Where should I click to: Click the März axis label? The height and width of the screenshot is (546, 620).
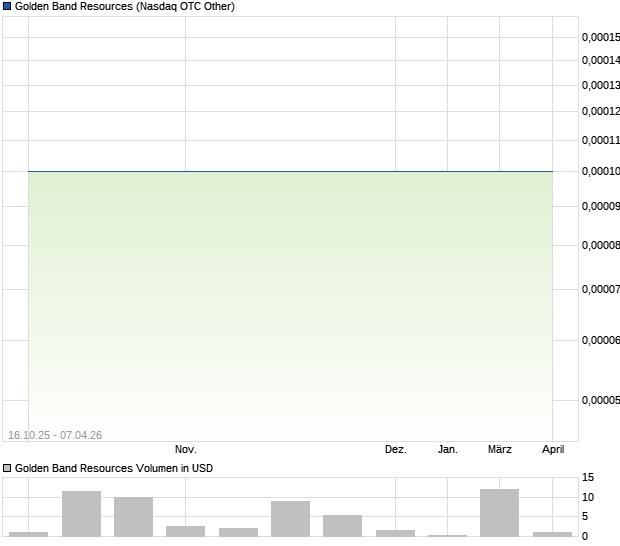coord(499,449)
